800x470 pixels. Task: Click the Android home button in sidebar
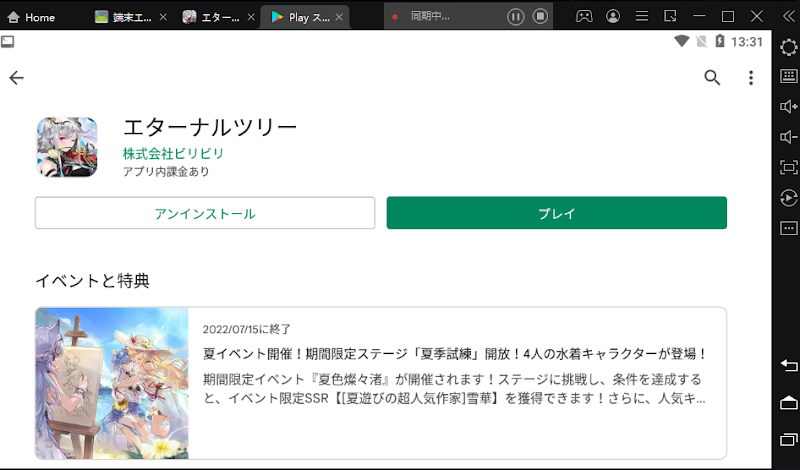point(789,403)
